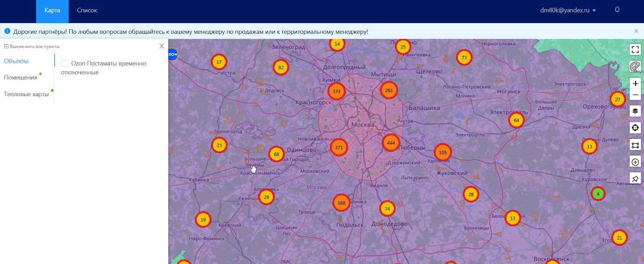Select the ruler measurement tool
The image size is (644, 264).
pos(635,67)
